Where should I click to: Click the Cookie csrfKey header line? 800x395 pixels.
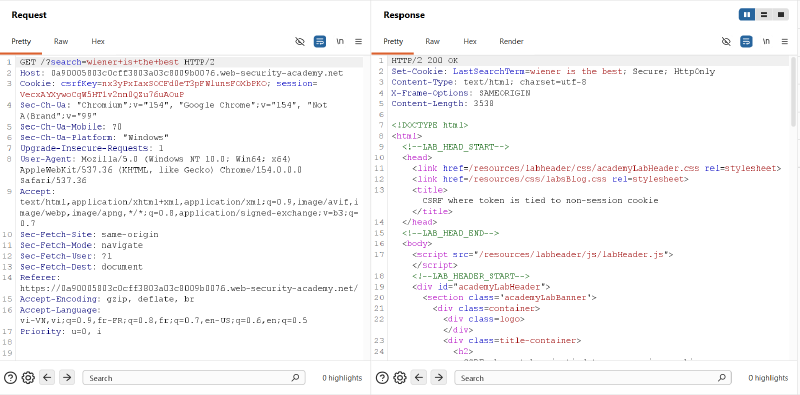point(168,89)
